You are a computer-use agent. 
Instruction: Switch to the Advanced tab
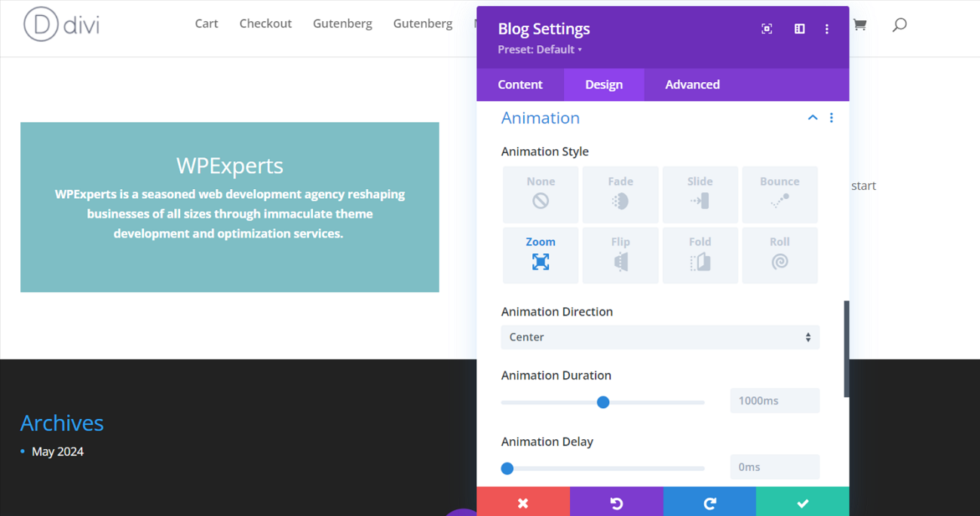[692, 84]
